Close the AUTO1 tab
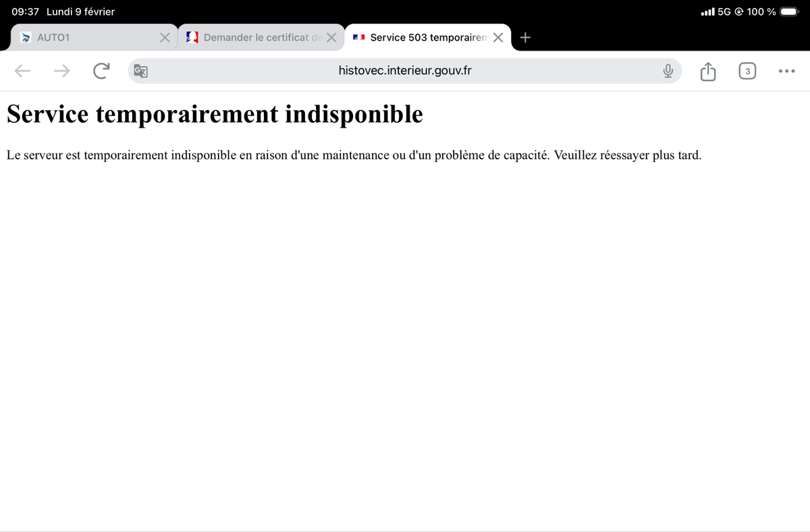810x532 pixels. pos(164,38)
